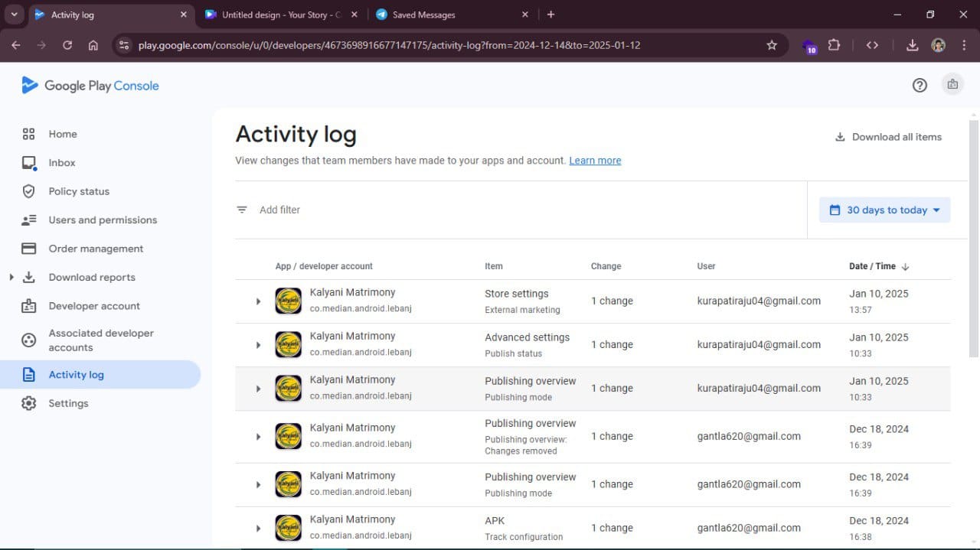This screenshot has height=550, width=980.
Task: Go back to previous page
Action: coord(16,45)
